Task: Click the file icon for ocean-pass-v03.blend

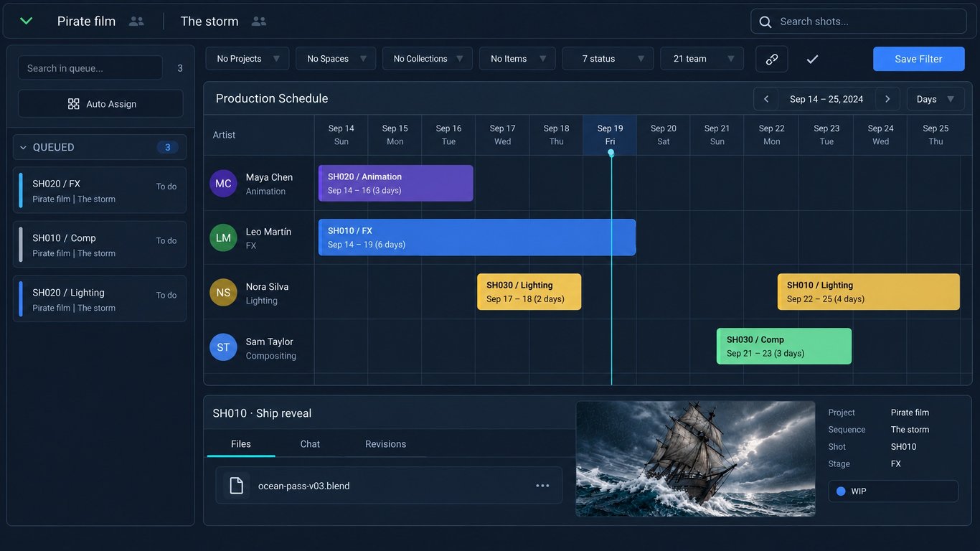Action: click(x=236, y=486)
